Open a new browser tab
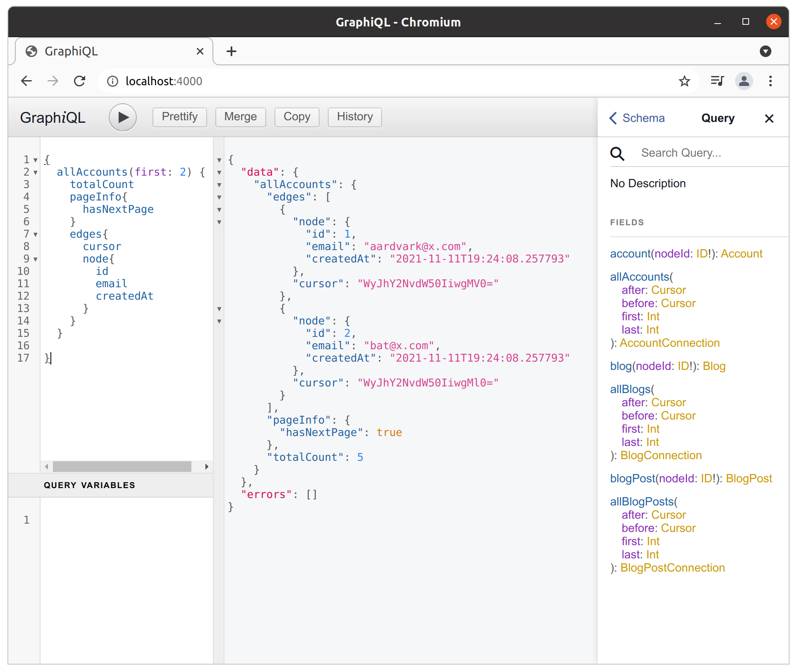Screen dimensions: 797x672 click(x=231, y=51)
